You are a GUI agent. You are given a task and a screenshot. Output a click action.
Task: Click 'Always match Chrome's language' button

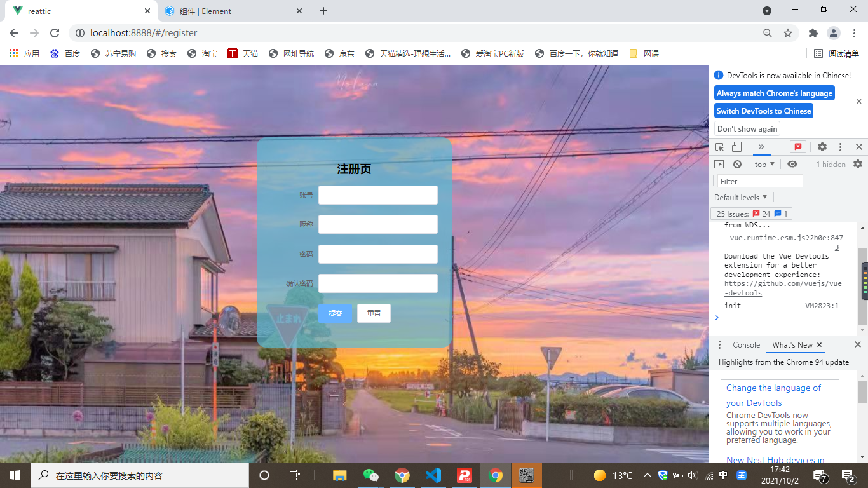point(774,93)
